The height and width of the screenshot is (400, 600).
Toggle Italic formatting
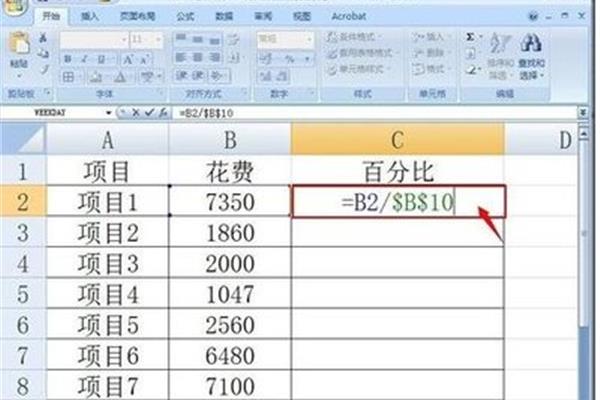pyautogui.click(x=85, y=59)
